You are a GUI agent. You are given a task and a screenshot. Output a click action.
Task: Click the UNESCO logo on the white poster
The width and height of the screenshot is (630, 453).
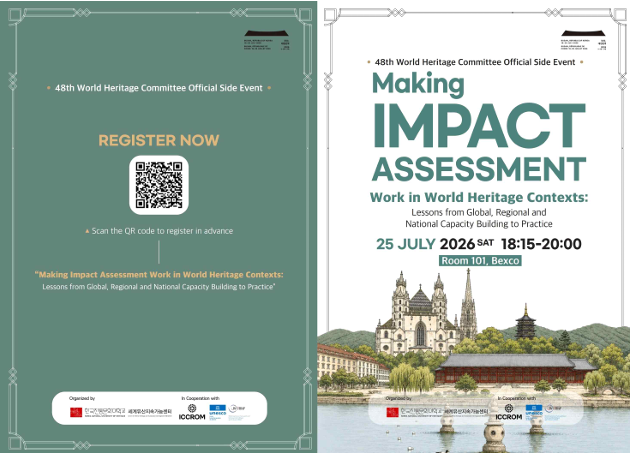tap(534, 411)
